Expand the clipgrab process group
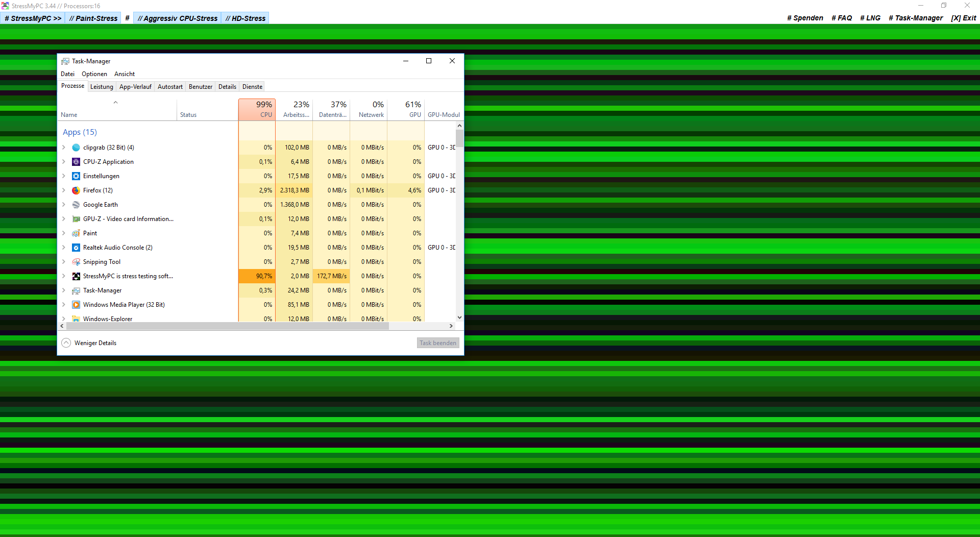Viewport: 980px width, 537px height. [x=64, y=148]
